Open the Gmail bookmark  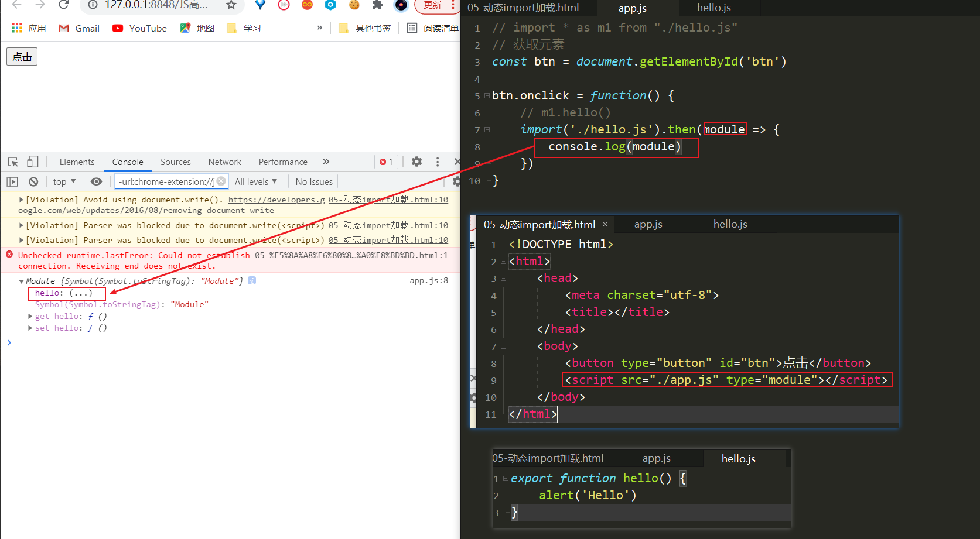(x=80, y=28)
